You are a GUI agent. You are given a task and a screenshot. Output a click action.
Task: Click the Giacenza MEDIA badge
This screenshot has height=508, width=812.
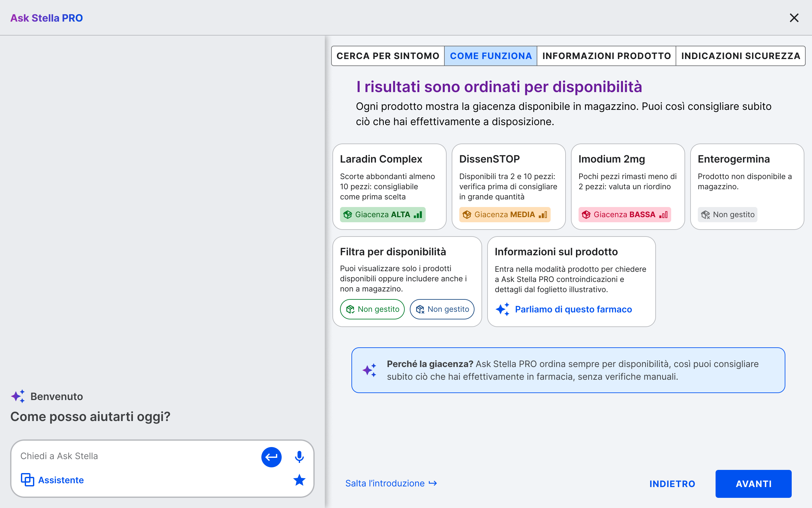click(505, 215)
